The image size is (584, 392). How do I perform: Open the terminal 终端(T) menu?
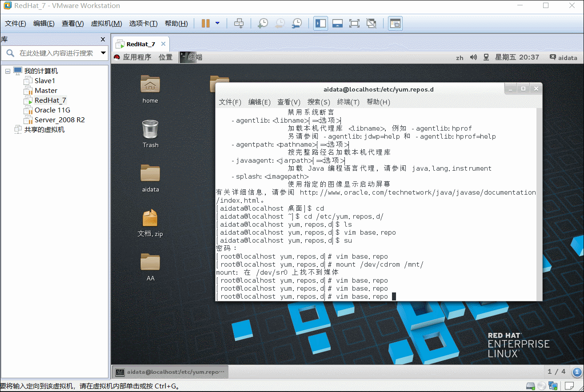coord(348,102)
